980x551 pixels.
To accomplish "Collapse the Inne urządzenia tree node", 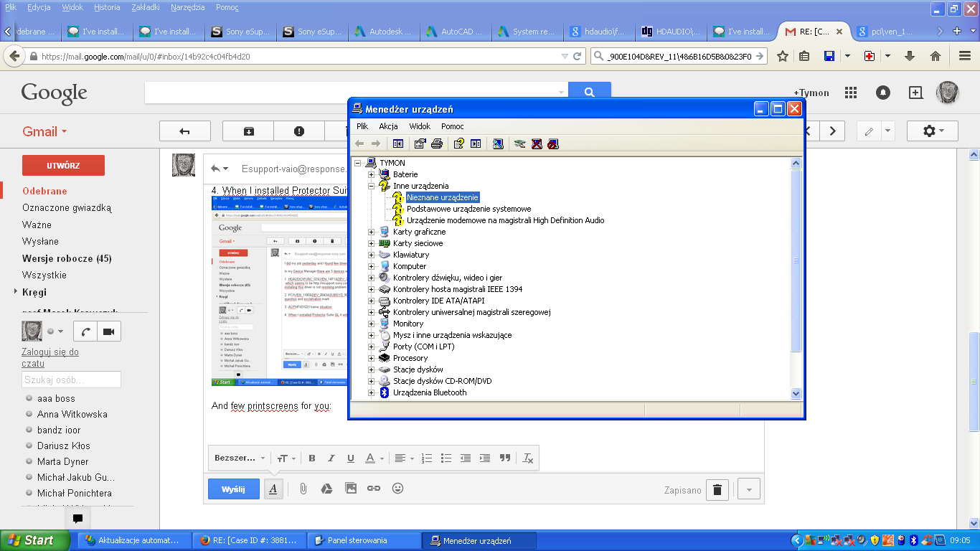I will (x=372, y=186).
